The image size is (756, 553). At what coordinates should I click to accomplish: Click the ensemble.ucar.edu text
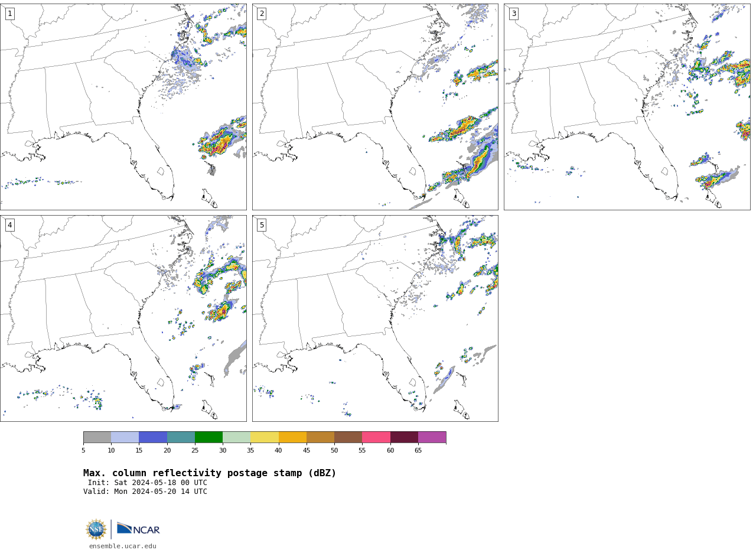[x=123, y=546]
